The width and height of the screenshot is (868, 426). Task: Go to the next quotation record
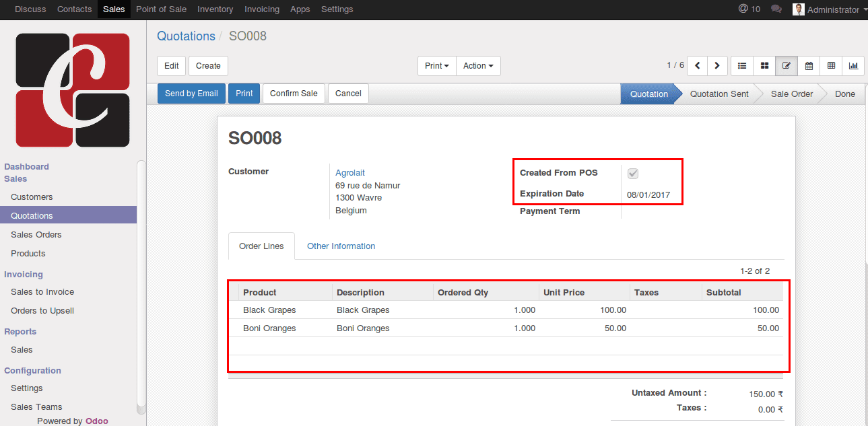717,66
